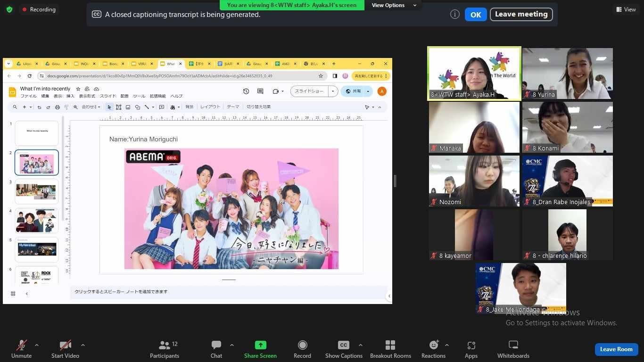
Task: Unmute the microphone in Zoom
Action: click(21, 349)
